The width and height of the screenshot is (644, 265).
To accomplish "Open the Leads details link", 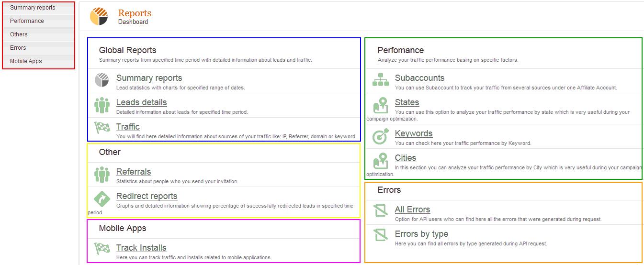I will pos(141,102).
